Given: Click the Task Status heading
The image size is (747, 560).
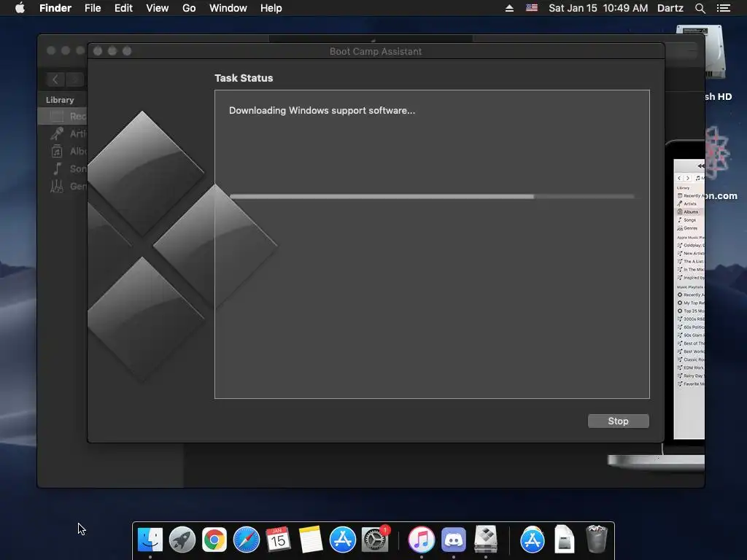Looking at the screenshot, I should pos(244,78).
